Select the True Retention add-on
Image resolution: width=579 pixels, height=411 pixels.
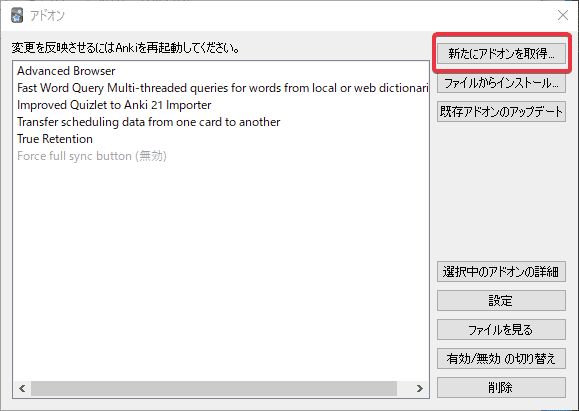pyautogui.click(x=221, y=139)
